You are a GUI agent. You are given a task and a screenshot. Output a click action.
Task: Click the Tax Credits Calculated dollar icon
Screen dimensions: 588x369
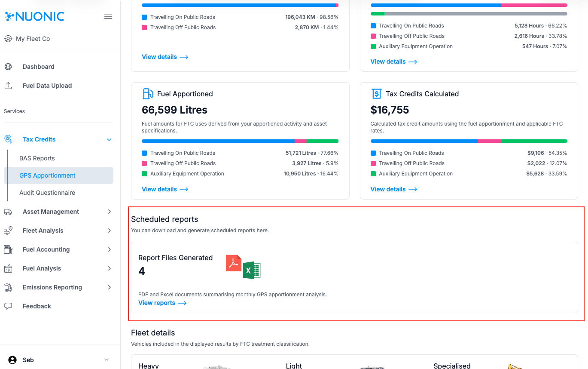375,93
